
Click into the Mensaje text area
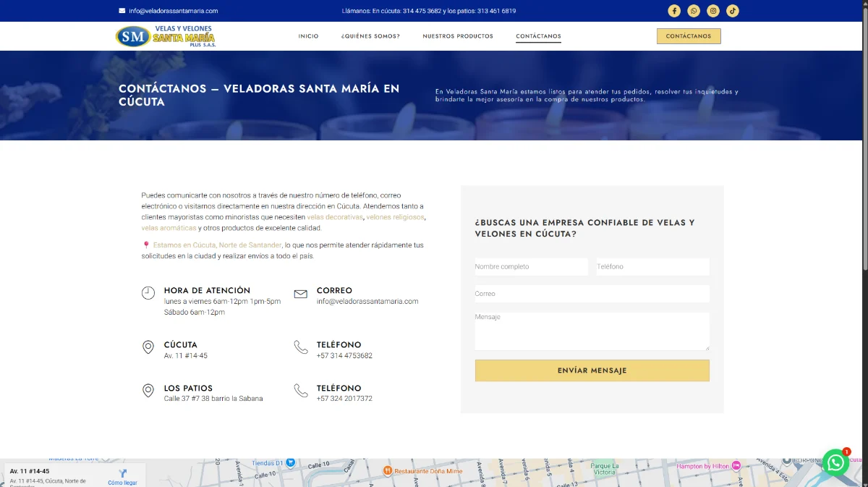pyautogui.click(x=592, y=331)
